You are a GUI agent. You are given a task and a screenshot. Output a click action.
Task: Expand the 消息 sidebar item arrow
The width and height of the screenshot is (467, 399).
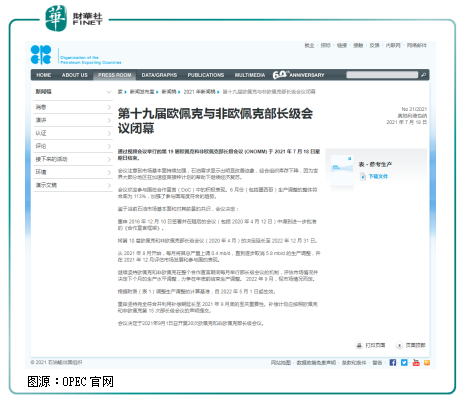109,107
